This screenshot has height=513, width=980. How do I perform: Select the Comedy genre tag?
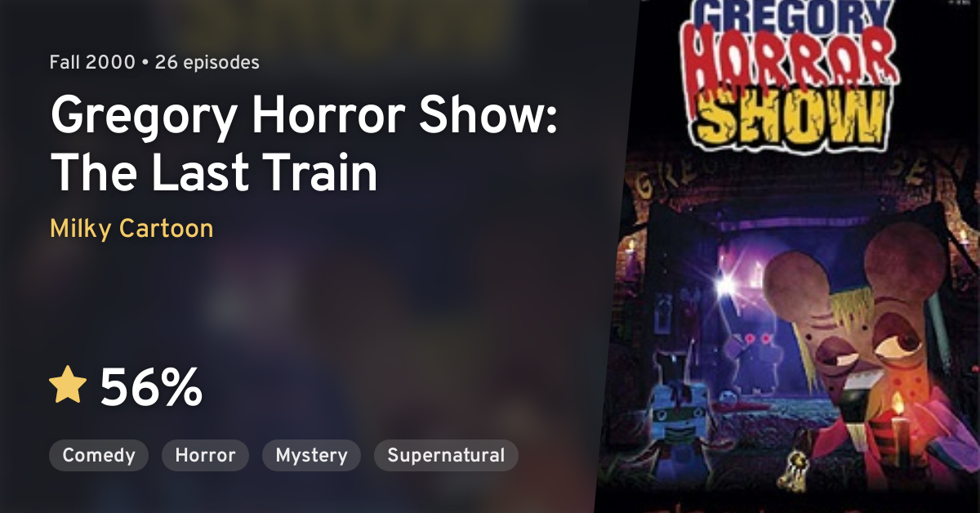[99, 455]
